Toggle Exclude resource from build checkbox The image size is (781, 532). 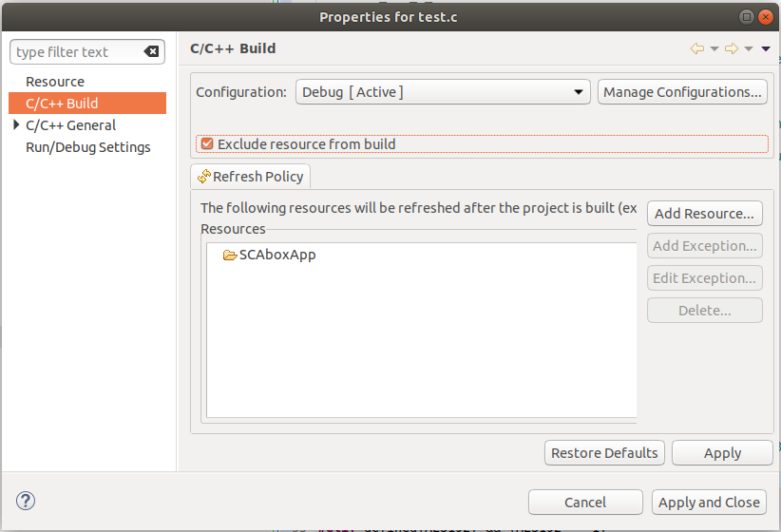coord(206,144)
